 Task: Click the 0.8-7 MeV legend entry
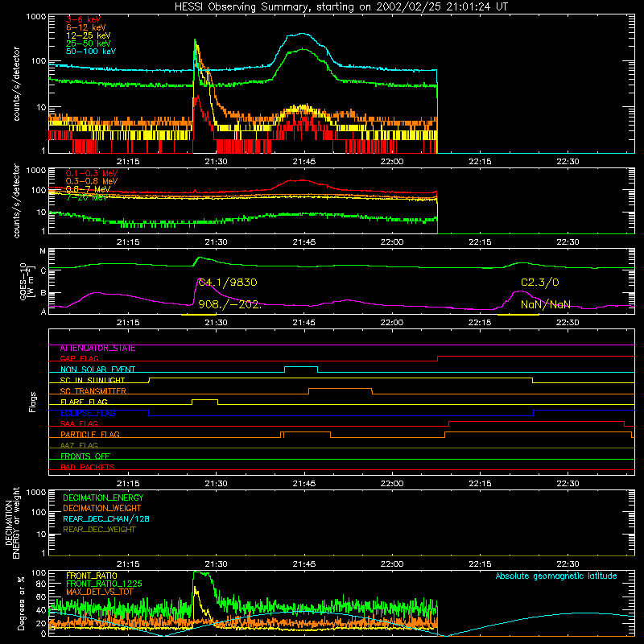(88, 189)
